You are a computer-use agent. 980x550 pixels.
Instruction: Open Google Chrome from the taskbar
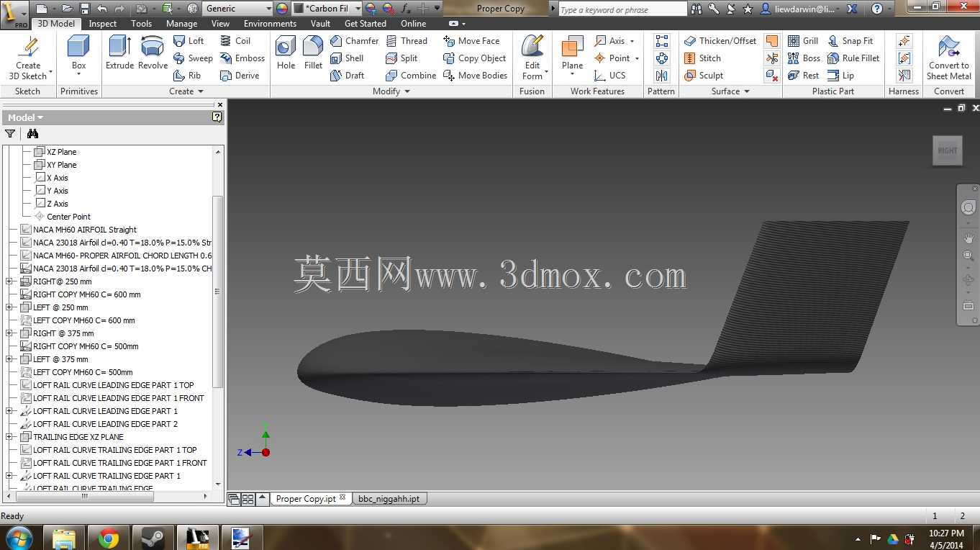click(x=109, y=538)
